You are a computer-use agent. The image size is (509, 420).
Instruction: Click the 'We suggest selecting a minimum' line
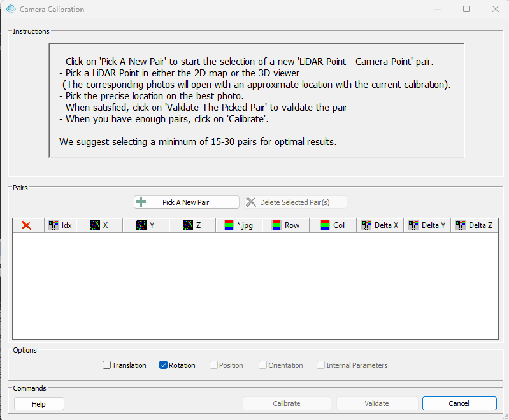point(197,142)
